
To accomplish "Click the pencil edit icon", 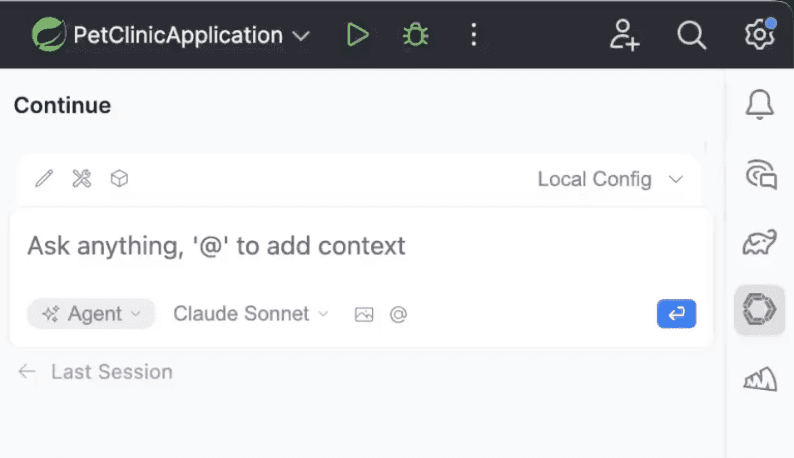I will tap(43, 179).
